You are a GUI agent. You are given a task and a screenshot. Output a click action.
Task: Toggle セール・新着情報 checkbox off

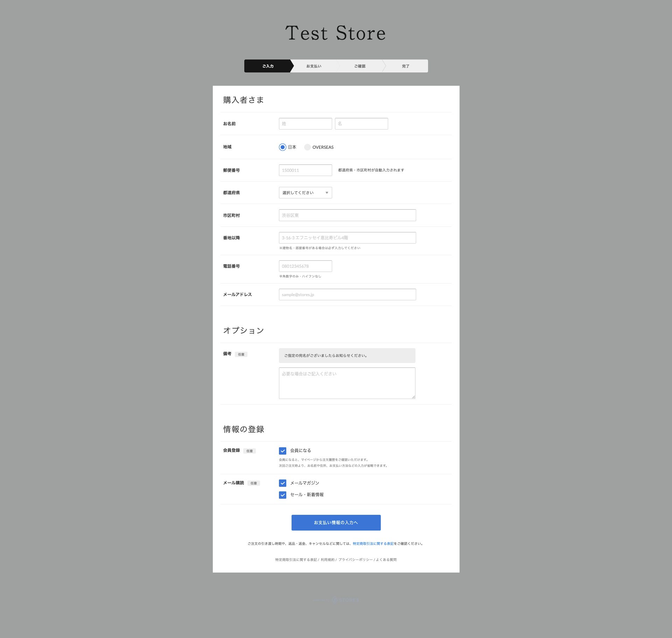pos(282,495)
